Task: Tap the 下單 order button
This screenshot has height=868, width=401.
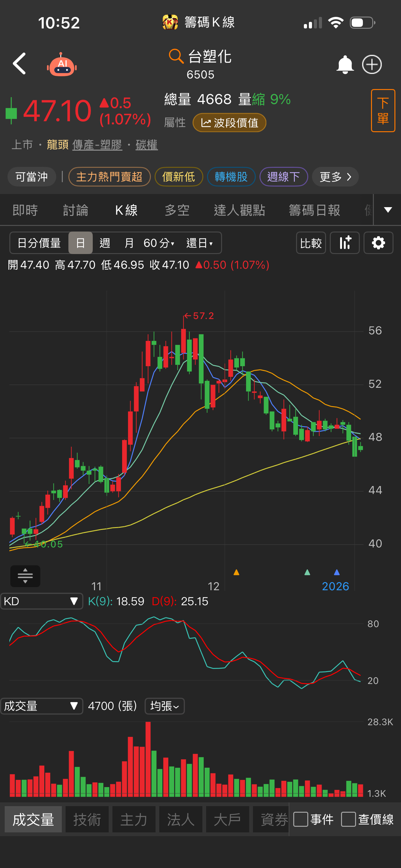Action: click(383, 111)
